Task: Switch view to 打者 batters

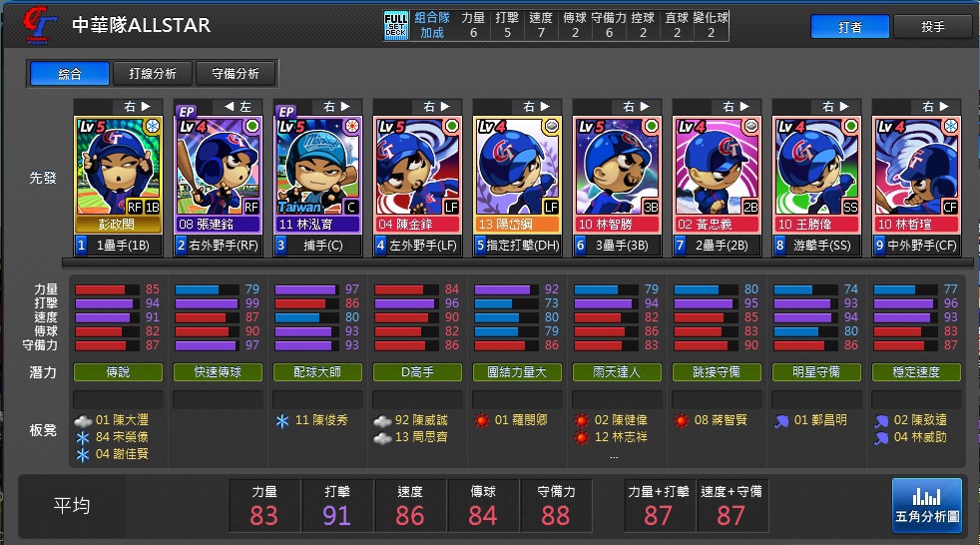Action: pos(850,27)
